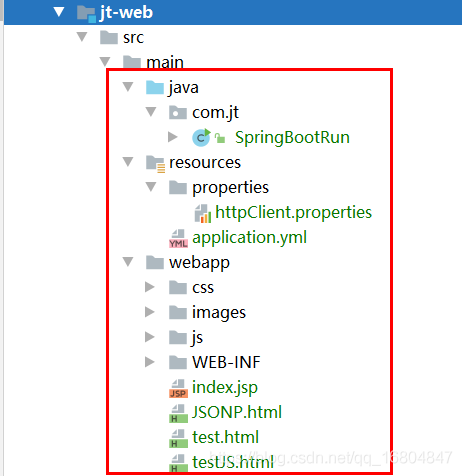Collapse the webapp folder arrow
This screenshot has width=462, height=476.
click(x=128, y=262)
